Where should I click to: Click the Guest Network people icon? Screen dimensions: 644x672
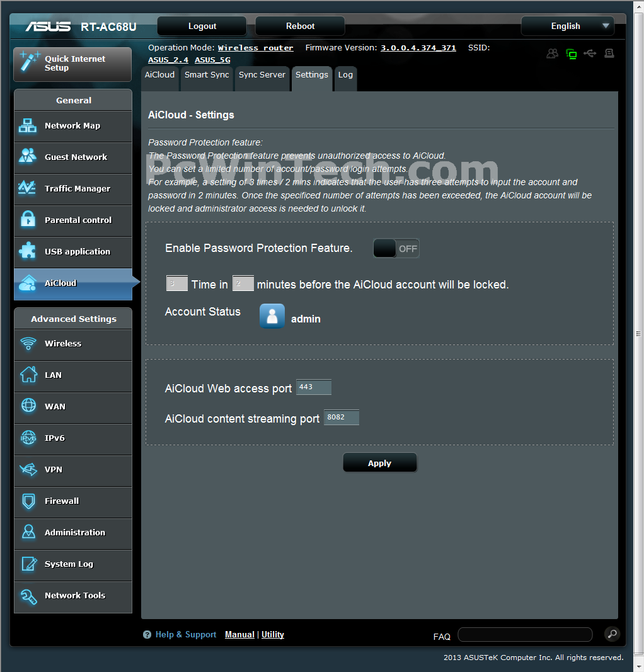(28, 156)
